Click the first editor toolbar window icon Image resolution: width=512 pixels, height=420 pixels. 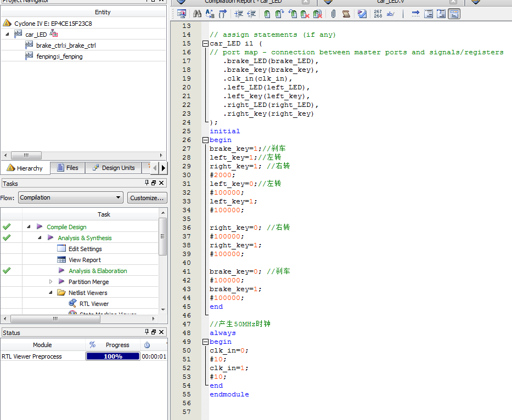click(x=181, y=14)
